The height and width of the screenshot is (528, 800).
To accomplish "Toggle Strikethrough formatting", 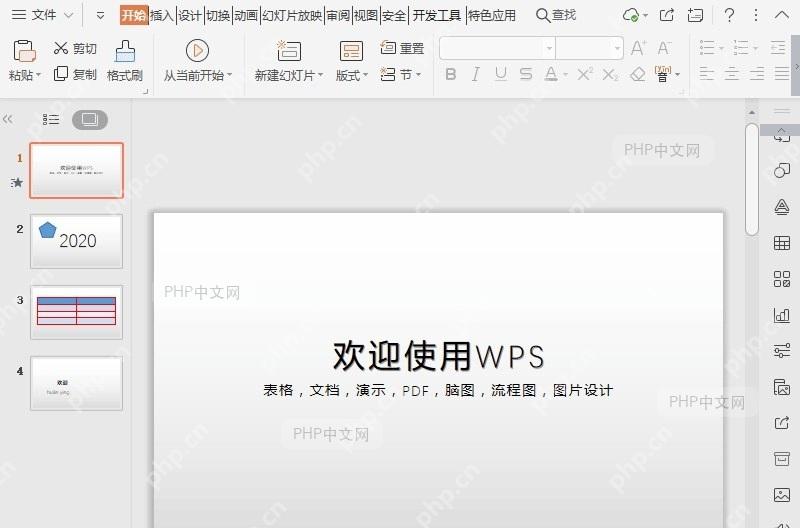I will (526, 74).
